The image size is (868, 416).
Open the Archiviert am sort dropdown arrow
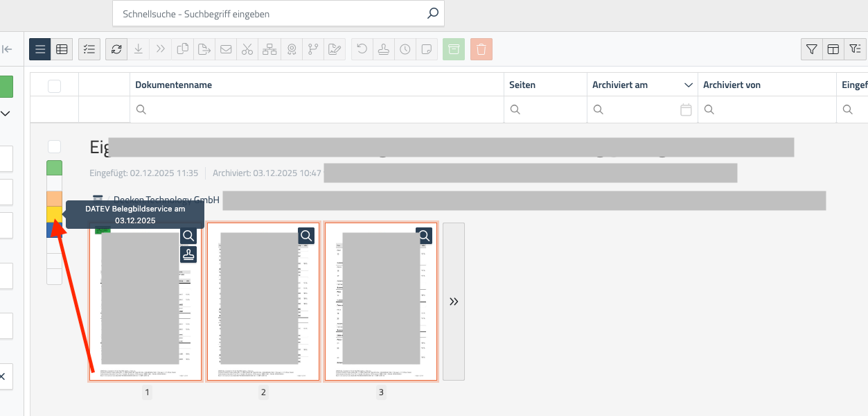[x=689, y=85]
